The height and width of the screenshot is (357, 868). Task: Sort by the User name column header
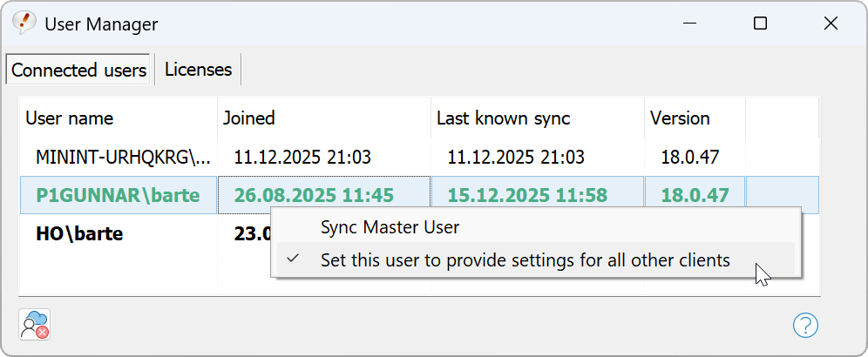coord(70,118)
